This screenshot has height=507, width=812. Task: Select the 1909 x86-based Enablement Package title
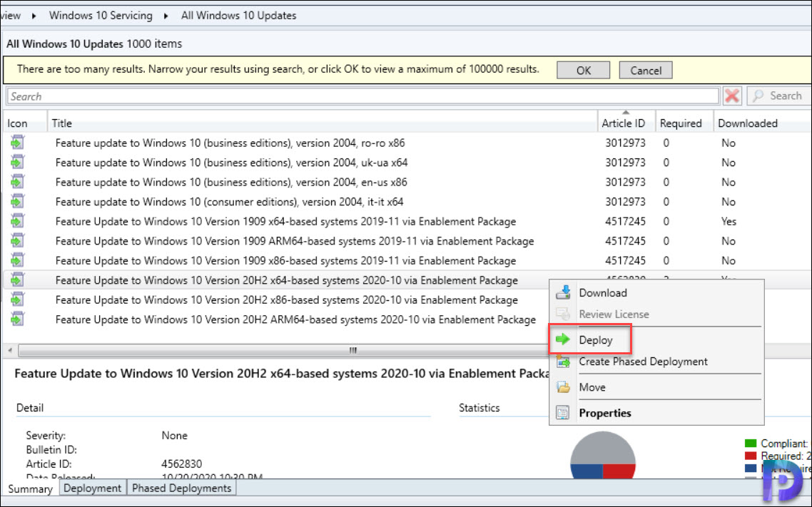[285, 261]
